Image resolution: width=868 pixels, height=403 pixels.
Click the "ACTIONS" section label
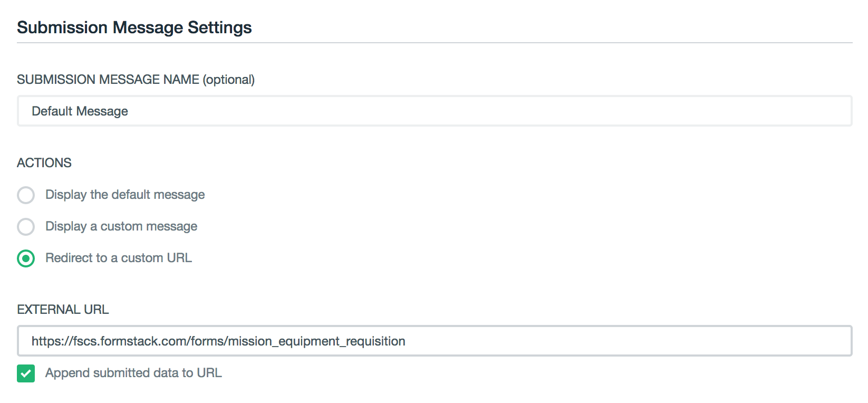point(44,163)
